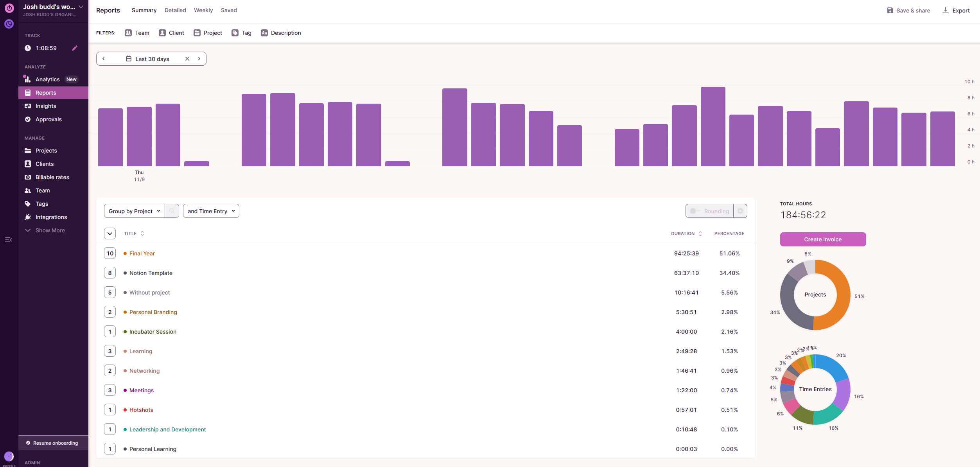This screenshot has width=980, height=467.
Task: Open the and Time Entry dropdown
Action: coord(211,211)
